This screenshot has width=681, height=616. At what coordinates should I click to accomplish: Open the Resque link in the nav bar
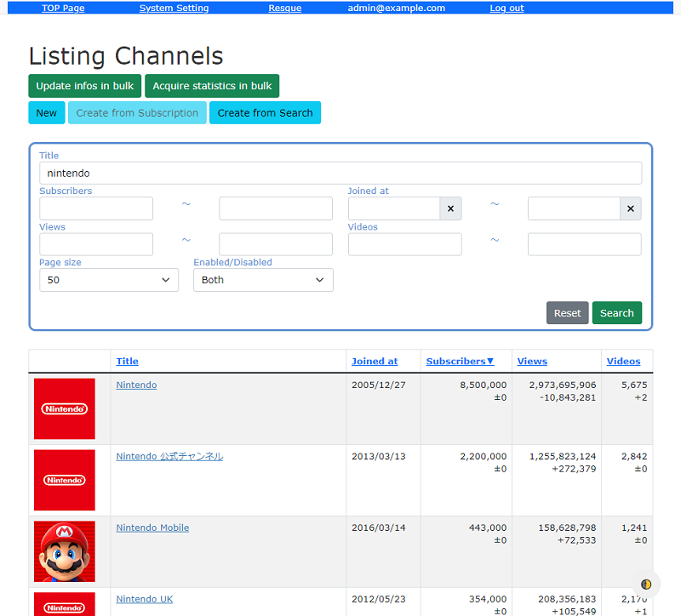(x=285, y=8)
